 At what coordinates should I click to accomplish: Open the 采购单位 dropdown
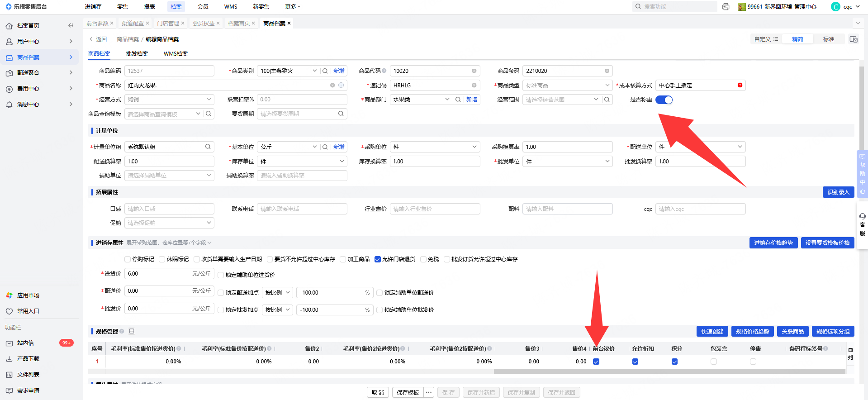coord(435,147)
